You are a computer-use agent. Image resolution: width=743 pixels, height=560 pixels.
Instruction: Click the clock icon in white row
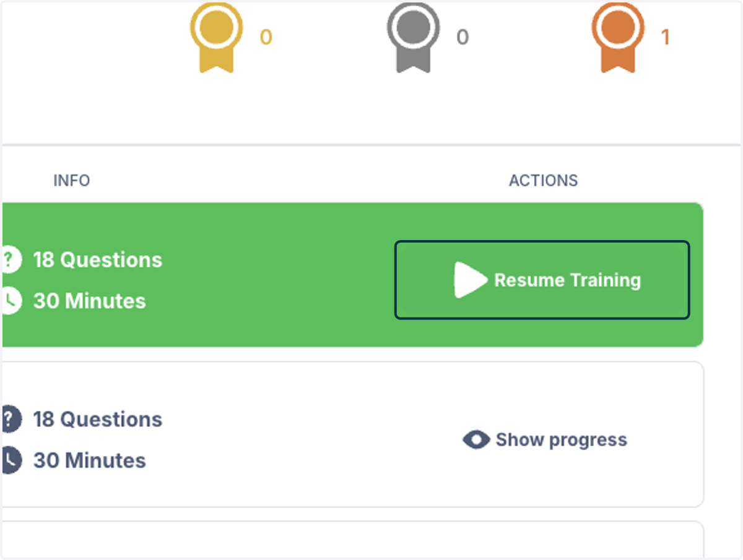(11, 460)
